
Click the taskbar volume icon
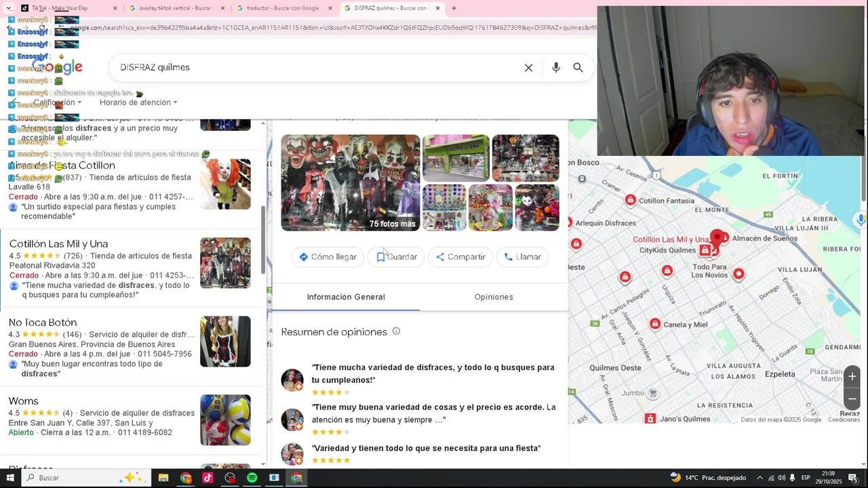coord(781,478)
